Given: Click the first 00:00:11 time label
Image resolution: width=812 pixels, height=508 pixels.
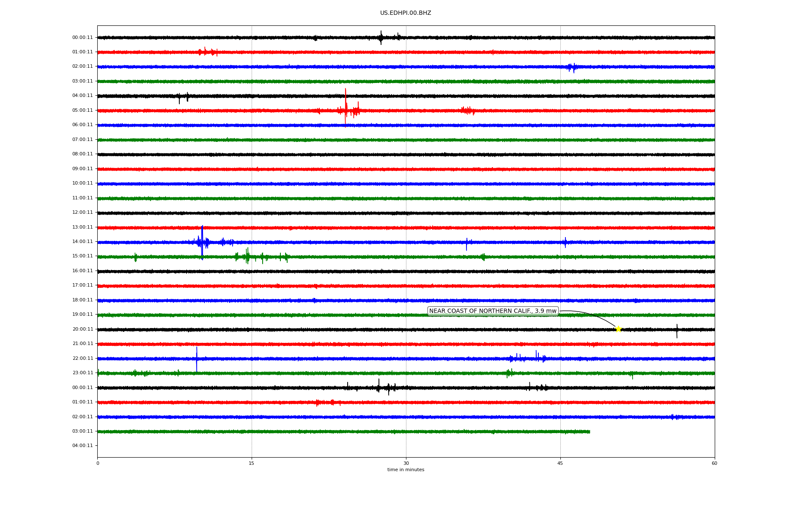Looking at the screenshot, I should 82,37.
